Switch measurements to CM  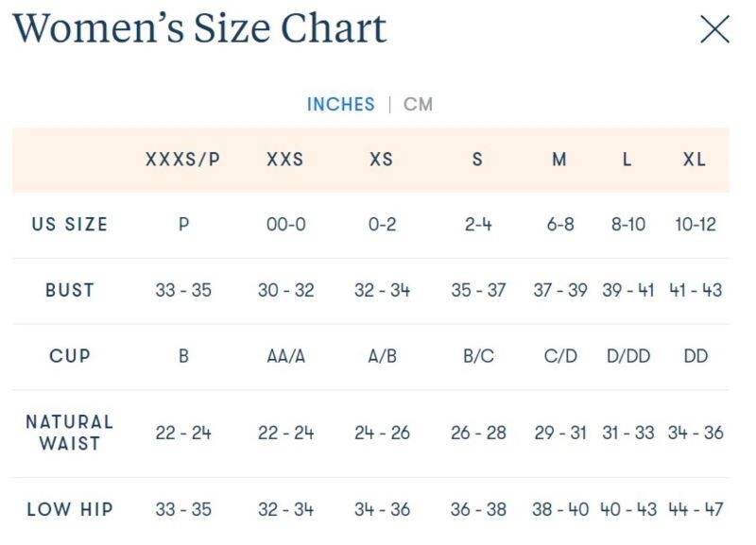[x=418, y=104]
